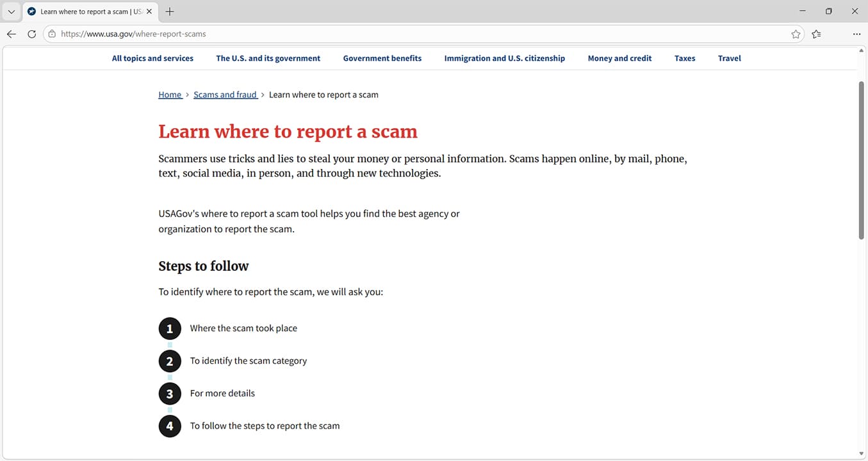Click the browser back arrow
Viewport: 868px width, 461px height.
coord(12,34)
